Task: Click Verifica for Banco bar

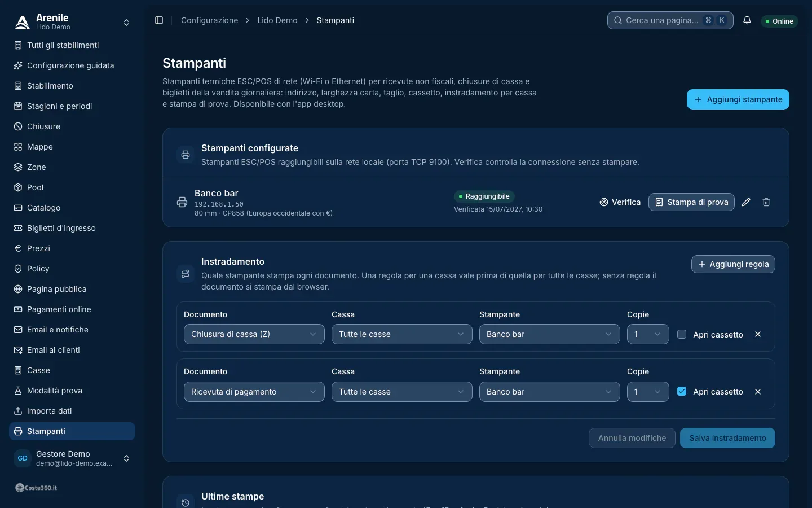Action: pyautogui.click(x=620, y=202)
